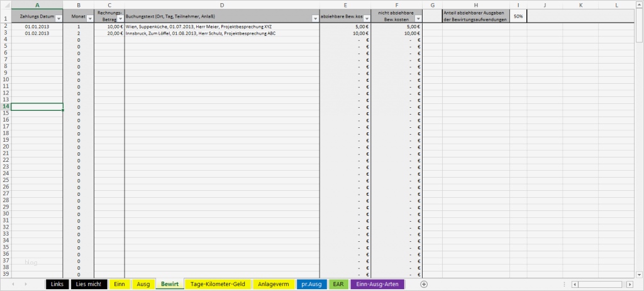Click the horizontal scrollbar right arrow

tap(630, 285)
